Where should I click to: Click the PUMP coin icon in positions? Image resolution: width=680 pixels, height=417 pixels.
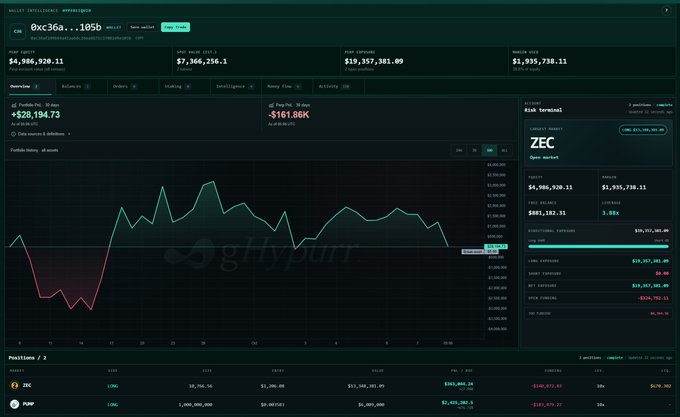pyautogui.click(x=14, y=404)
